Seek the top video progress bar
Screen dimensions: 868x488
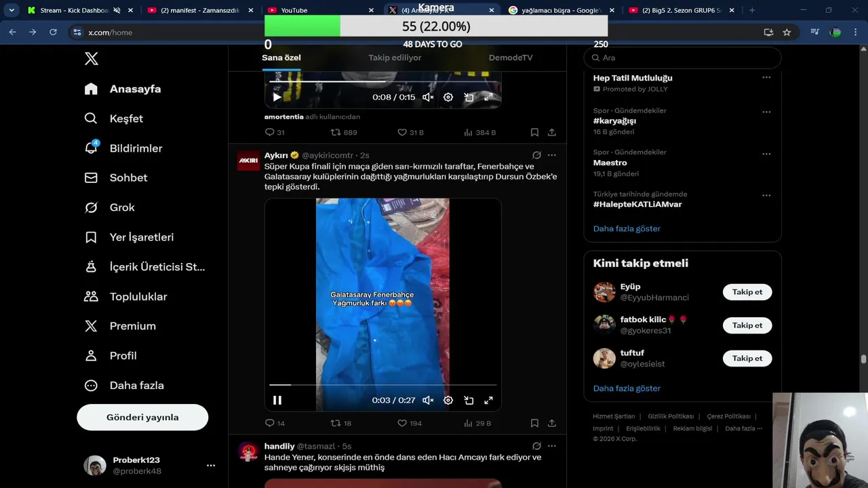click(x=383, y=81)
